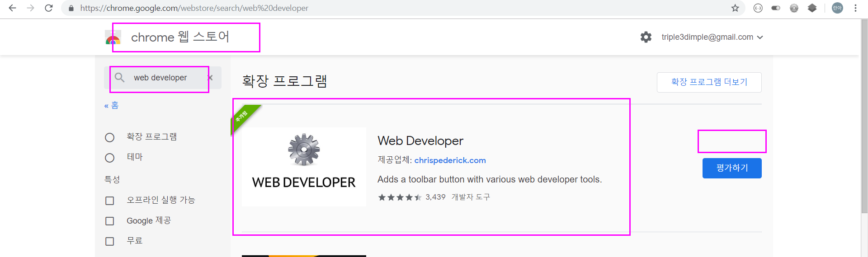This screenshot has width=868, height=257.
Task: Open the padlock site security info
Action: pyautogui.click(x=71, y=8)
